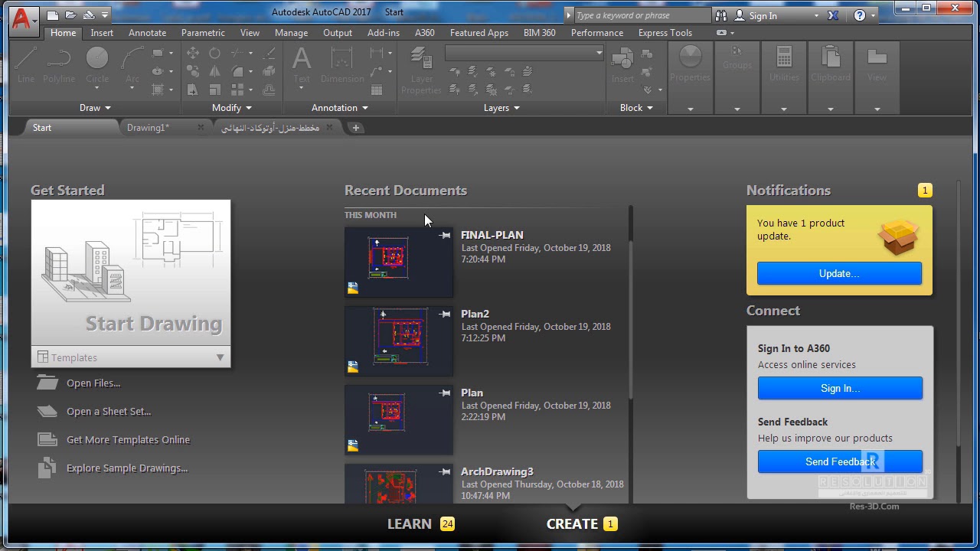Expand the Annotation panel flyout
Screen dimensions: 980x551
click(340, 108)
